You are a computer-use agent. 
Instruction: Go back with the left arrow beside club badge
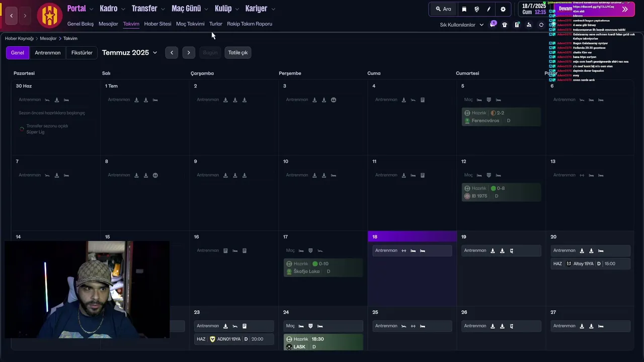[12, 16]
